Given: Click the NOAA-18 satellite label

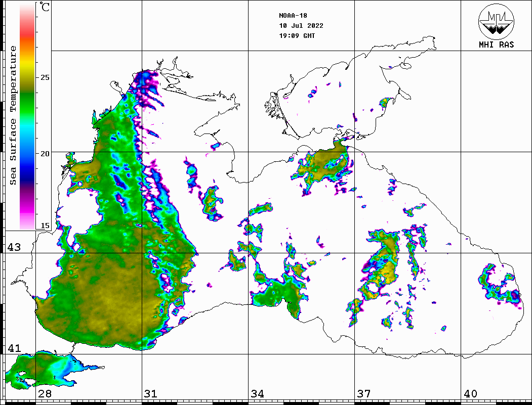Looking at the screenshot, I should pyautogui.click(x=293, y=16).
